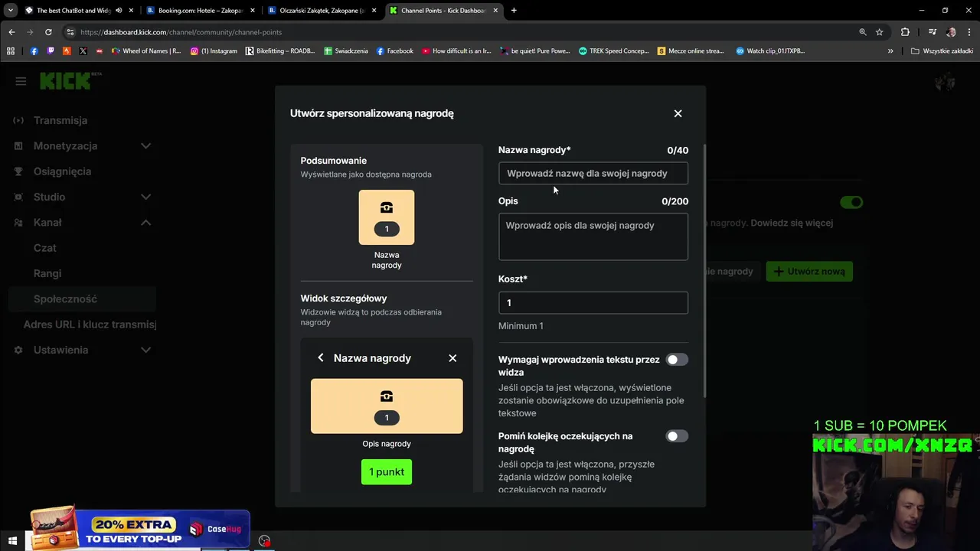The width and height of the screenshot is (980, 551).
Task: Click the X in the detailed view preview
Action: pyautogui.click(x=452, y=357)
